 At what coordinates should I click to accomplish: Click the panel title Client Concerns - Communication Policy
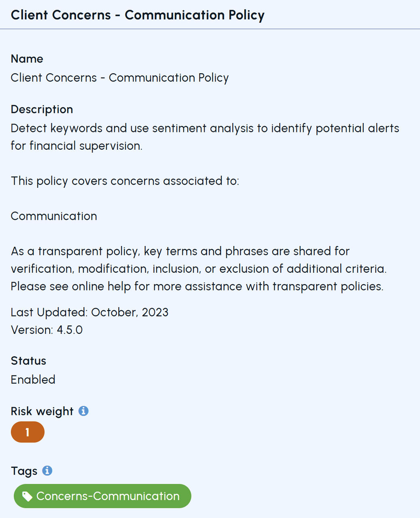coord(138,15)
